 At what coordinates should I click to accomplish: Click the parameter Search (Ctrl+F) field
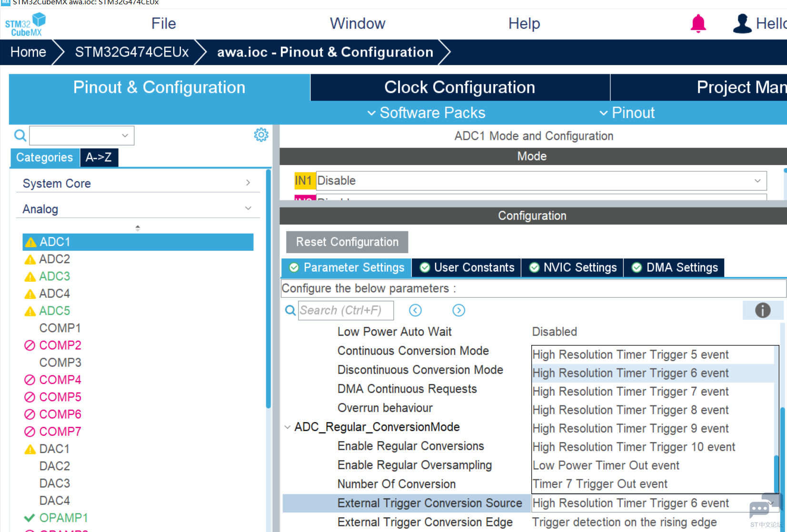[x=346, y=310]
